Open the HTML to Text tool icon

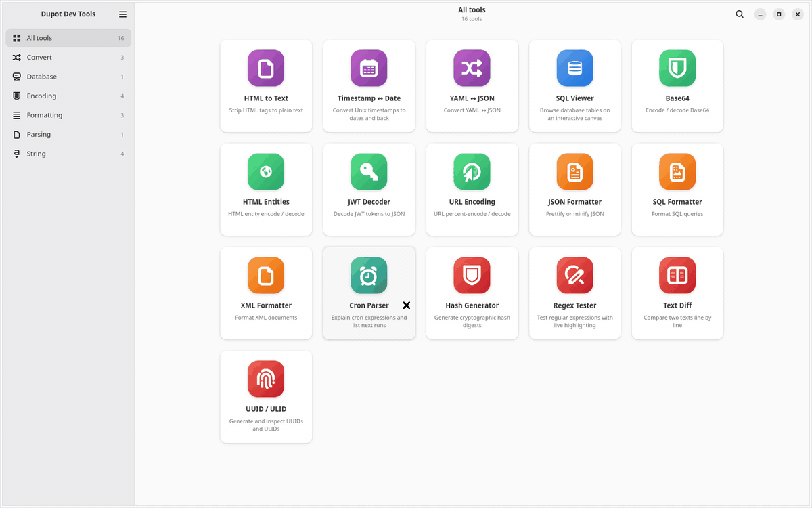pyautogui.click(x=266, y=68)
